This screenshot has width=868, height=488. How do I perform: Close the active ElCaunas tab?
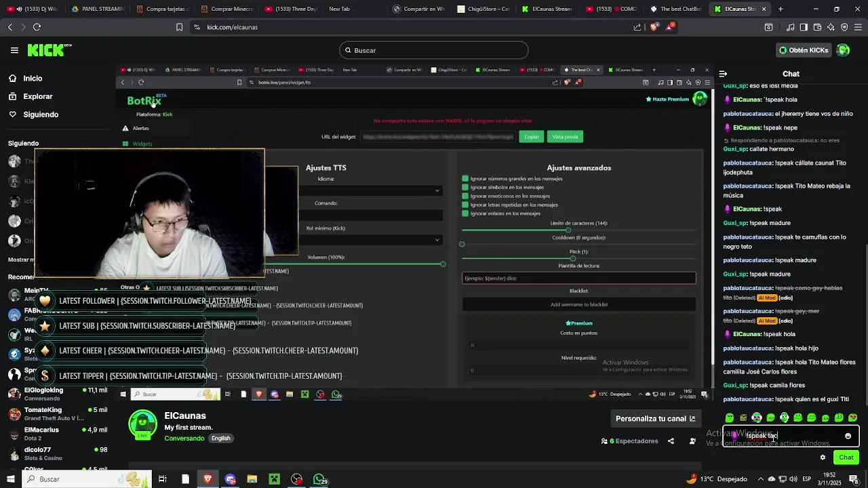click(x=764, y=9)
